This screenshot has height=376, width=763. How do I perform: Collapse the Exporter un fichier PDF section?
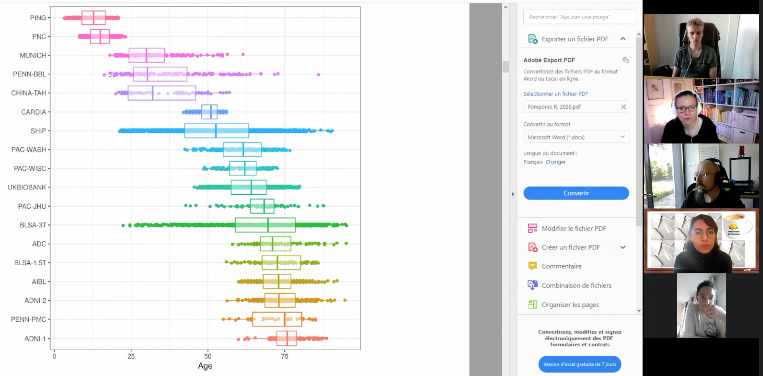click(622, 39)
